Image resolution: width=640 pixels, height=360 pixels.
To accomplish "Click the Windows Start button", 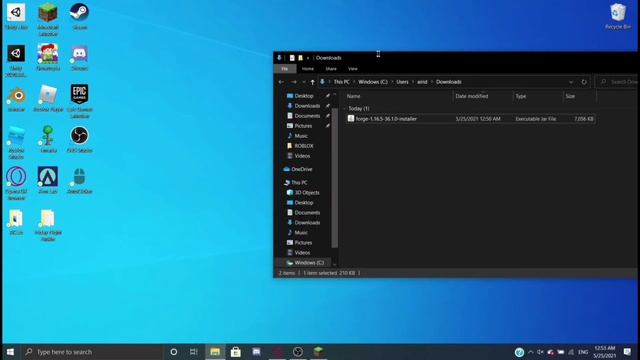I will (x=10, y=352).
